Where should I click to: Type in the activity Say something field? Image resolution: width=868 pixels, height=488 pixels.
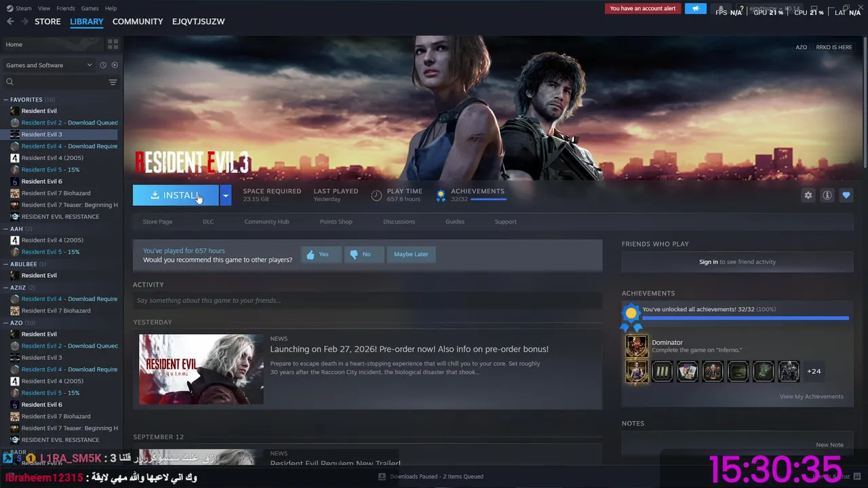(x=368, y=300)
